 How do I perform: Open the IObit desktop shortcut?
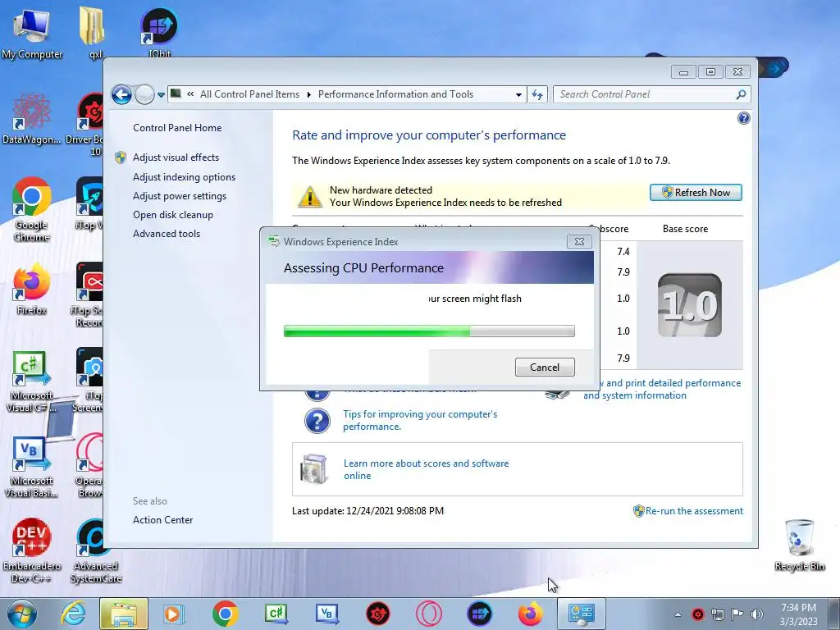pyautogui.click(x=159, y=31)
